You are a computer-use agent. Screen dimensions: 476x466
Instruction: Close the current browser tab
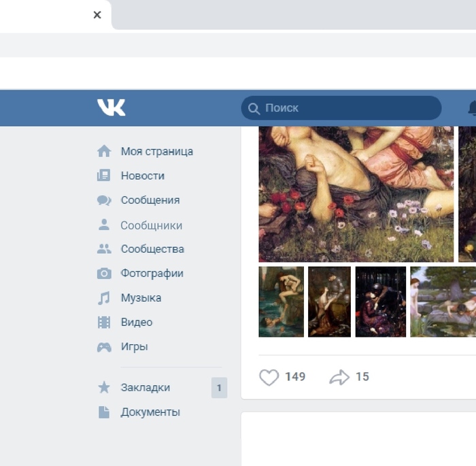(x=97, y=15)
